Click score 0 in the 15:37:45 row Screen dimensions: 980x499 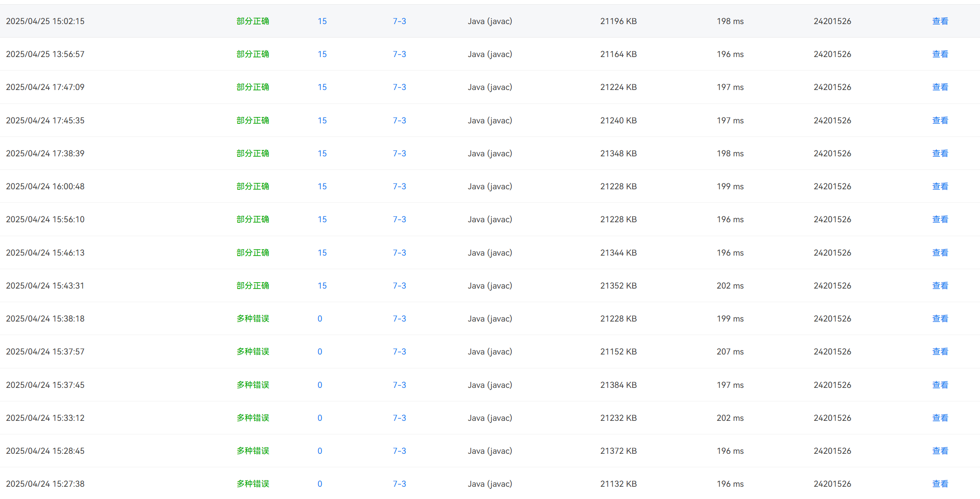(x=320, y=385)
